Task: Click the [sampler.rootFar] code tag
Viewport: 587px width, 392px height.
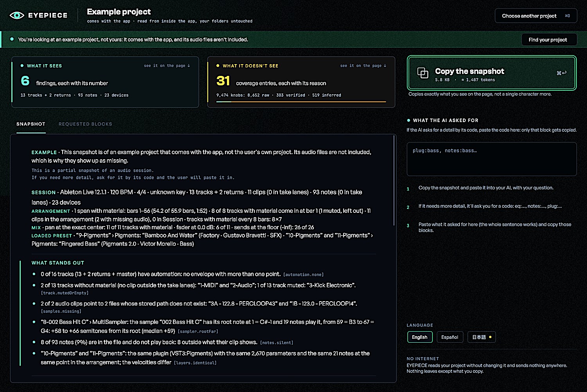Action: (x=198, y=331)
